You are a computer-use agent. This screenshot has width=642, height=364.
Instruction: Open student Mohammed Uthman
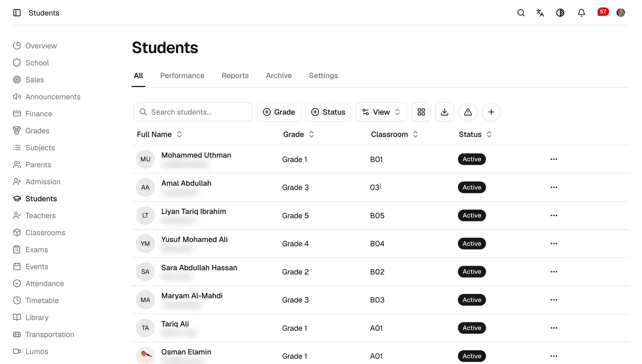196,155
